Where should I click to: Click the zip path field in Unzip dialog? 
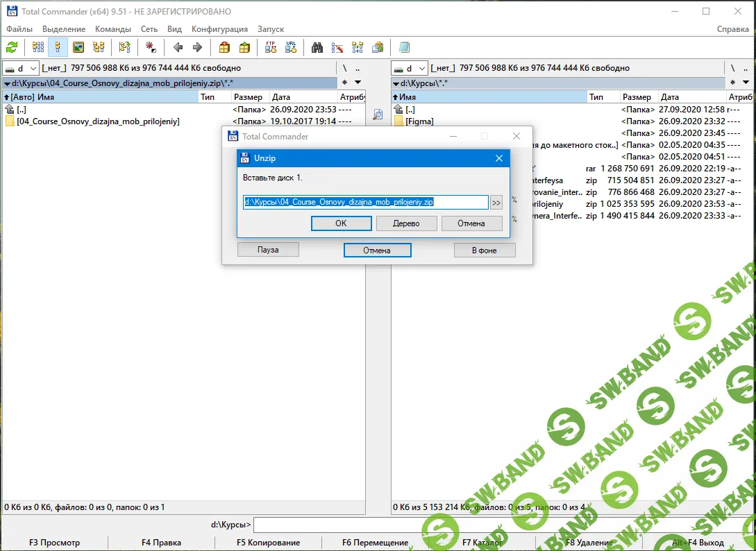point(365,202)
